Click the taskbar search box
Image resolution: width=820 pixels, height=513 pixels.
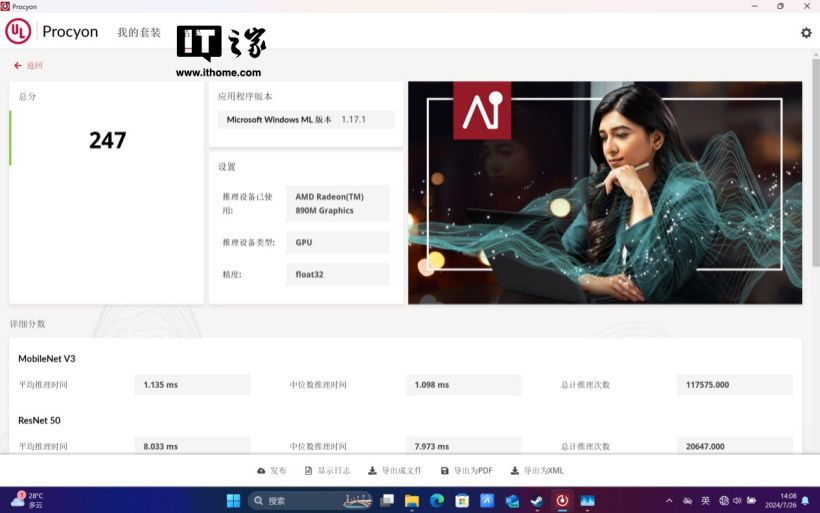coord(300,500)
